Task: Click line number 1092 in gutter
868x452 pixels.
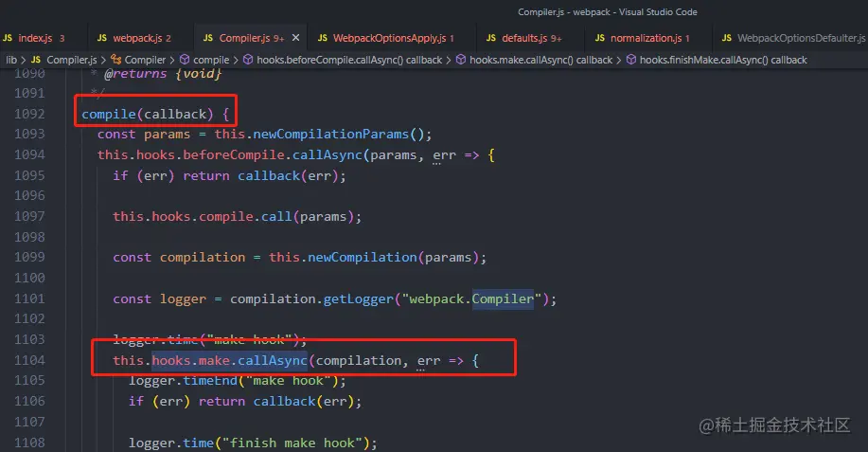Action: [x=29, y=114]
